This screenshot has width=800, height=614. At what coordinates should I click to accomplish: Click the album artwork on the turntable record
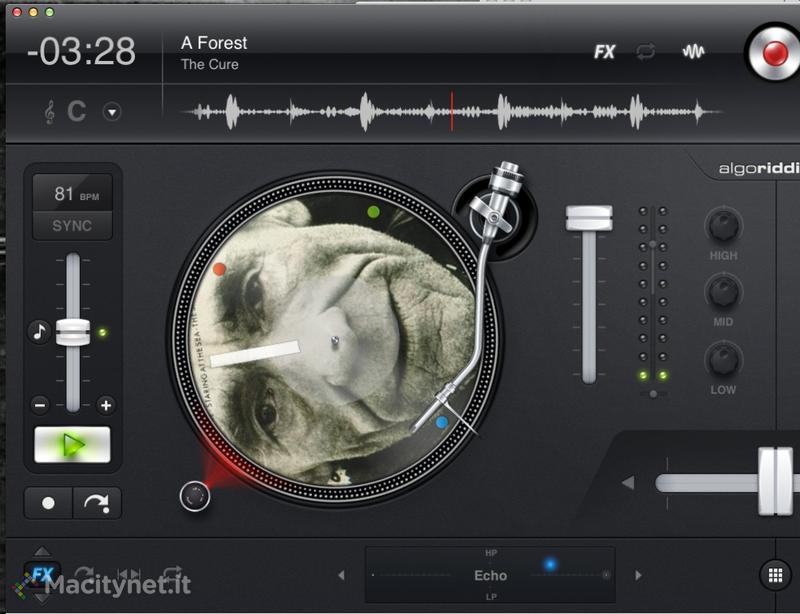[334, 339]
